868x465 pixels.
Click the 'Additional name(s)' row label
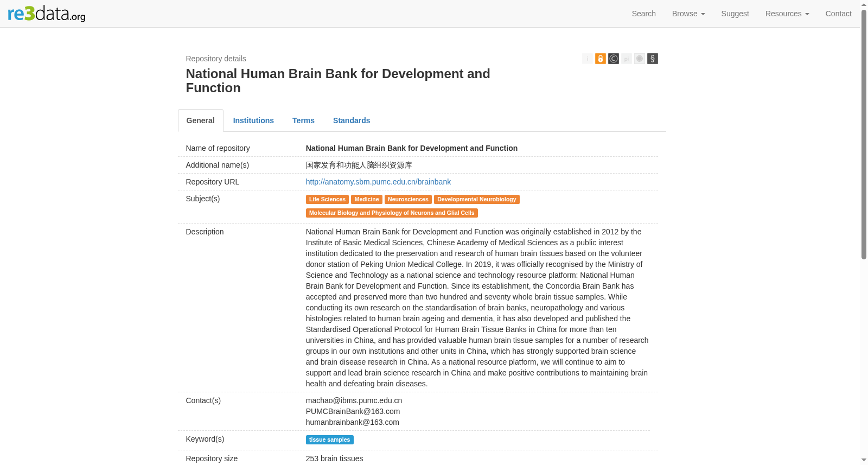click(218, 165)
